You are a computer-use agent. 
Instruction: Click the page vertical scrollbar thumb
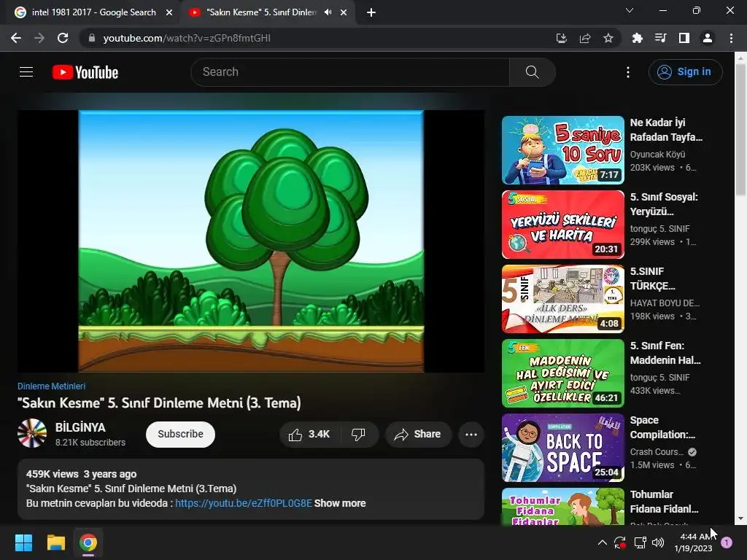[x=740, y=129]
